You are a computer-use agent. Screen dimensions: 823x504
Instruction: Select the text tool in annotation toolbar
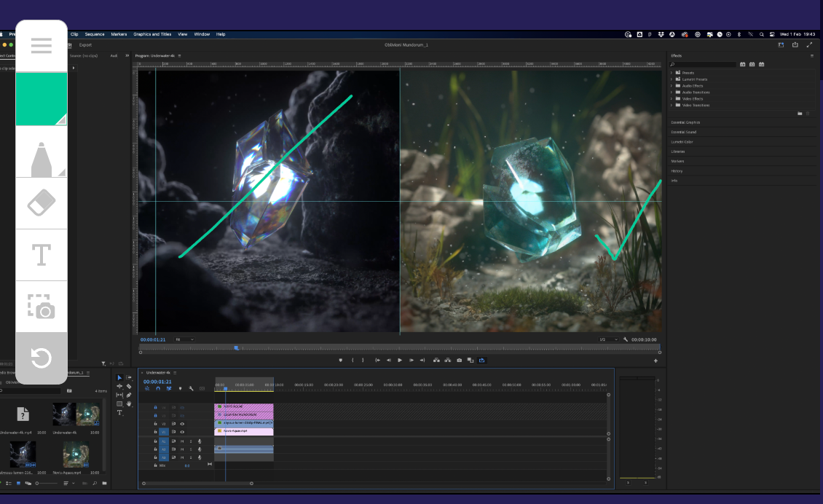(x=42, y=255)
